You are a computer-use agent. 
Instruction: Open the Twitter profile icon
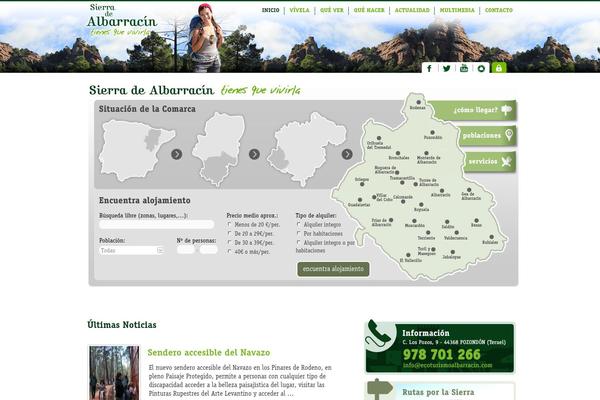(x=447, y=68)
